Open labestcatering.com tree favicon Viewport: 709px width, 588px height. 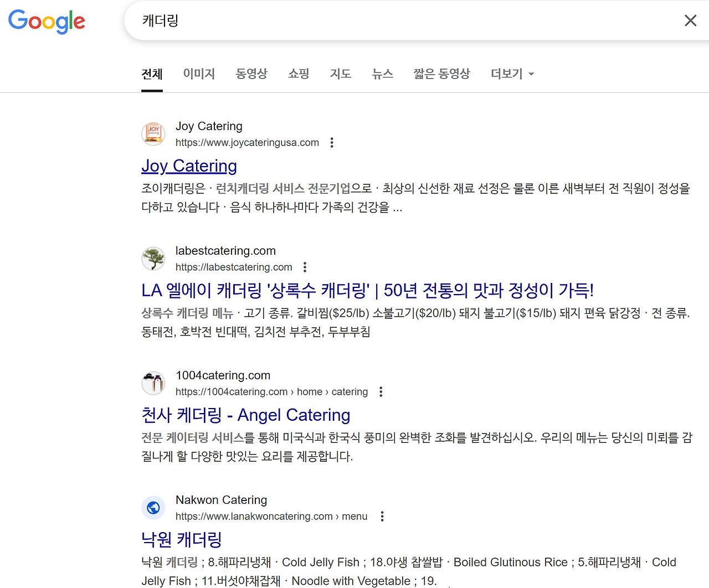153,259
